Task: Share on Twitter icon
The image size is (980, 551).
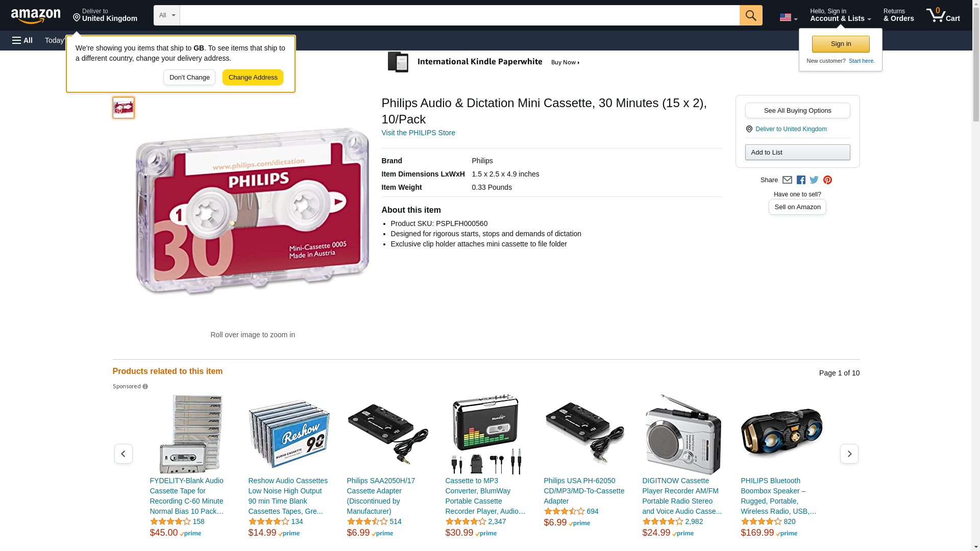Action: [814, 180]
